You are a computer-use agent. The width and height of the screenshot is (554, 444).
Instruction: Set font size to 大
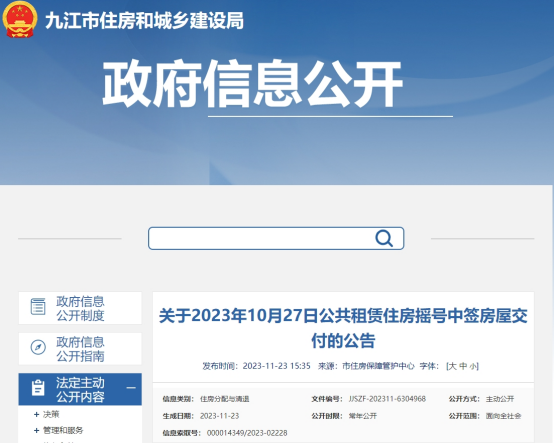tap(452, 366)
